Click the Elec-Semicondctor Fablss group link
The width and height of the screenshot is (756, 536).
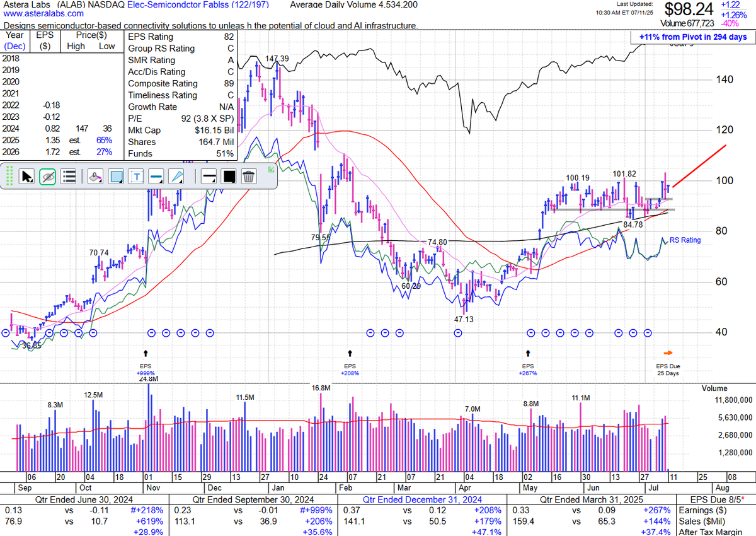point(198,5)
